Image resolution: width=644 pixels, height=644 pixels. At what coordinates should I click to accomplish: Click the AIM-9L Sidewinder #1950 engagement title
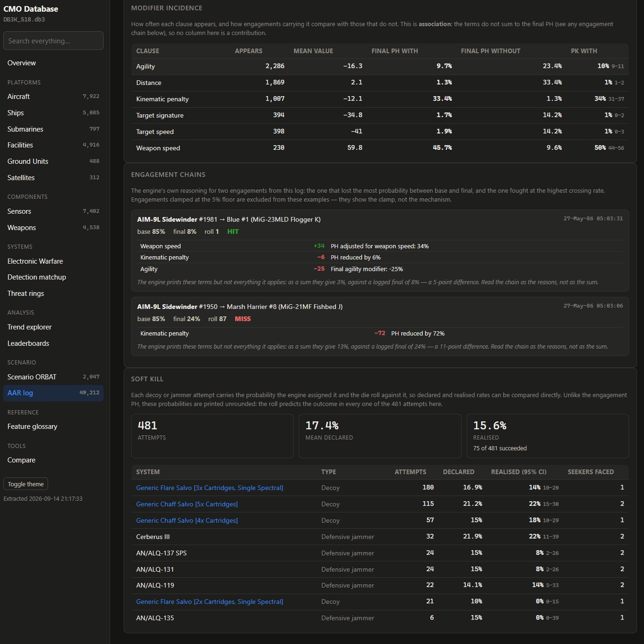tap(240, 307)
